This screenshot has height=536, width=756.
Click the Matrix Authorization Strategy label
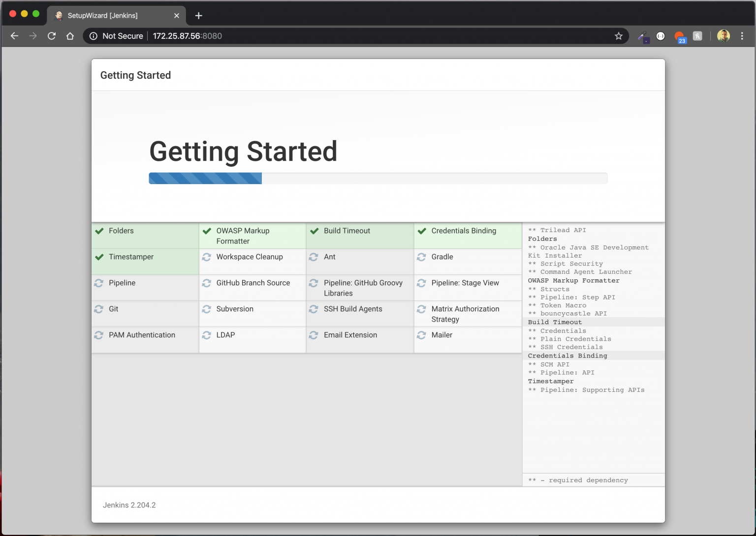[x=465, y=314]
